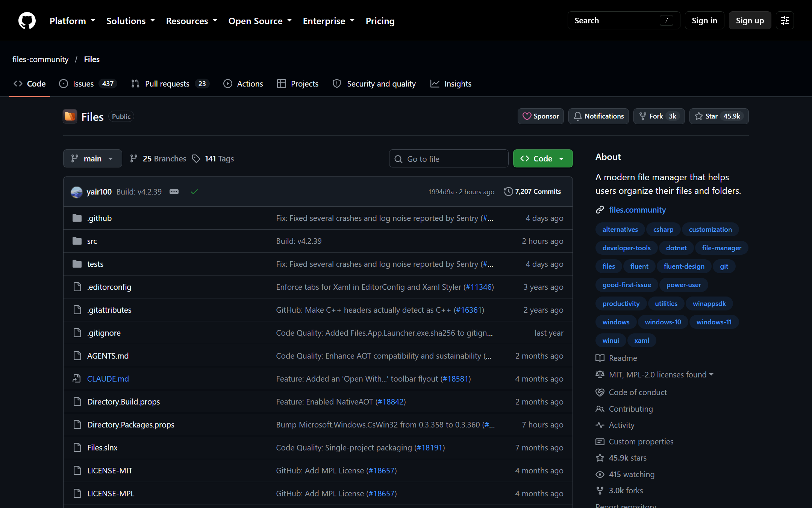Viewport: 812px width, 508px height.
Task: Click the eye icon beside 415 watching
Action: (600, 475)
